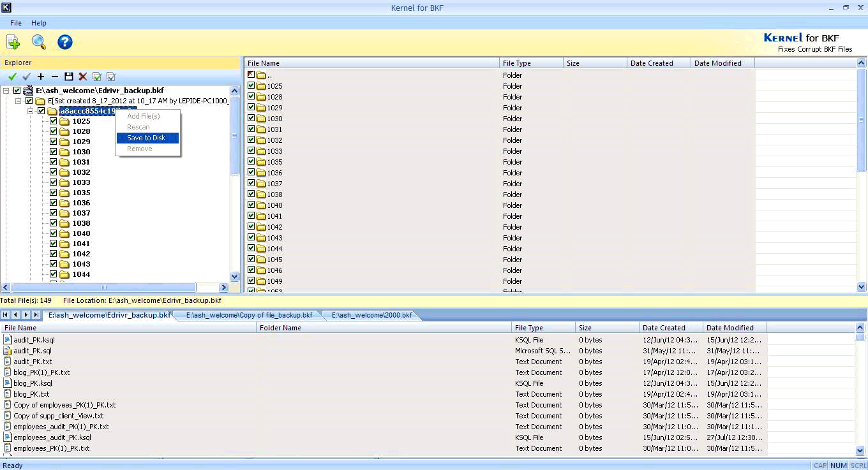Collapse the a8accc8554c19 folder node
868x470 pixels.
coord(29,111)
